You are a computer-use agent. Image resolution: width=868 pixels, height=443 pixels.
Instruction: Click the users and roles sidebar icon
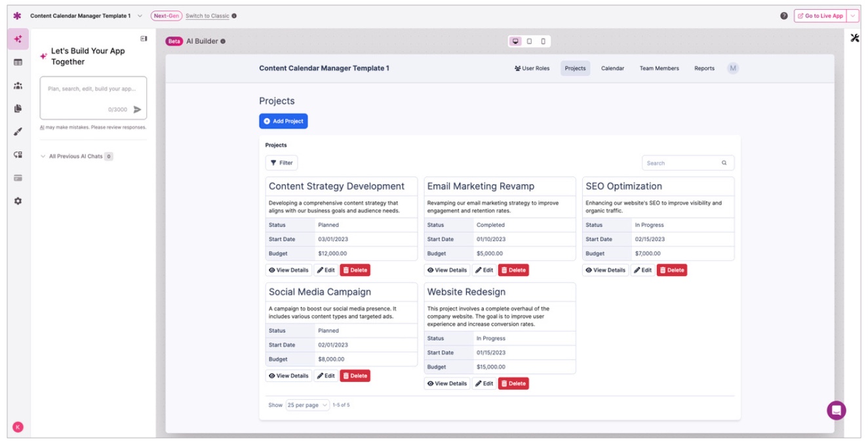18,85
